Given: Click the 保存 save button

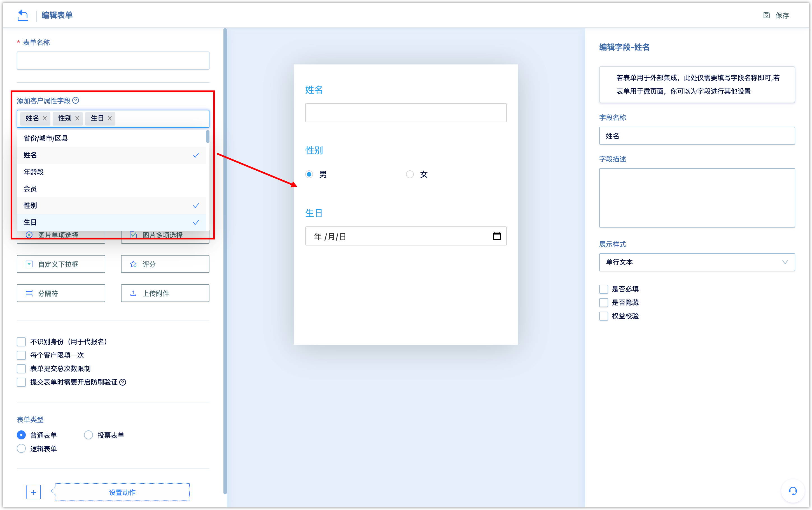Looking at the screenshot, I should [776, 15].
